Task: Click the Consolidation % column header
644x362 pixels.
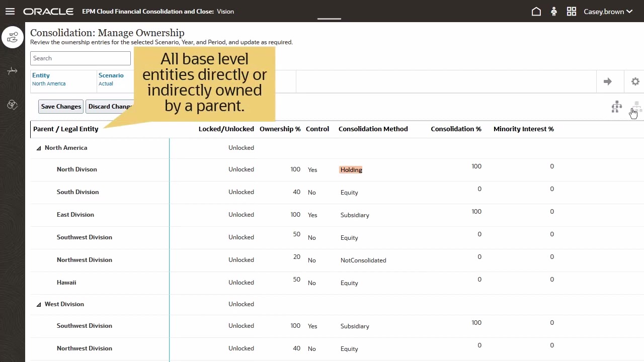Action: click(456, 129)
